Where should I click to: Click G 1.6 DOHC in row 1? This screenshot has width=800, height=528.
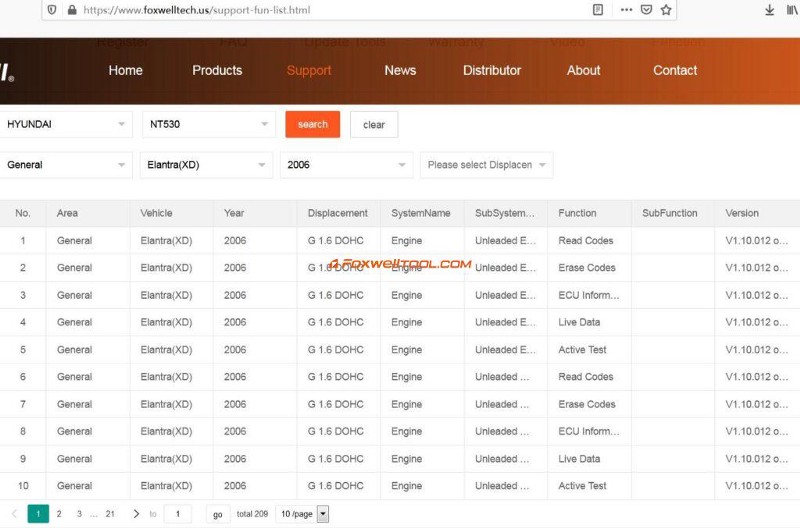point(336,241)
